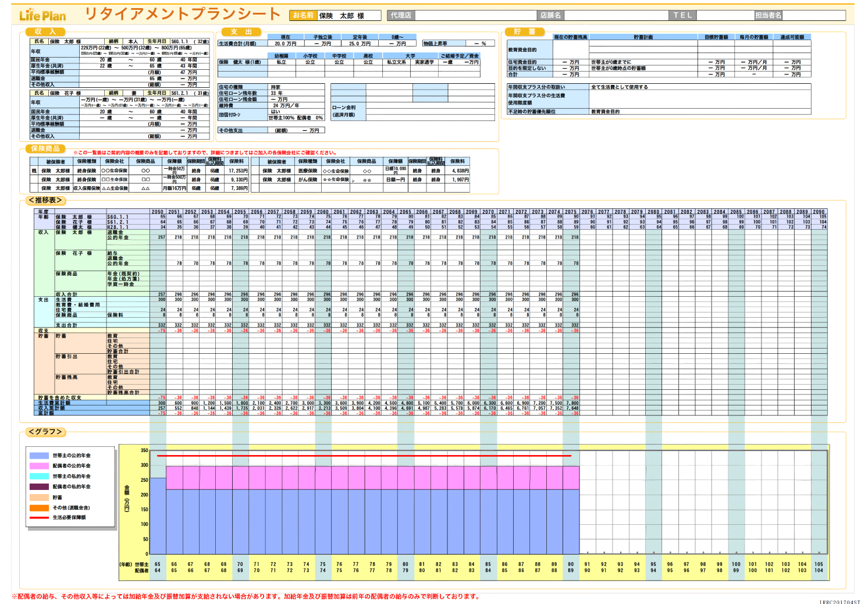The image size is (868, 604).
Task: Click the グラフ section label
Action: coord(45,432)
